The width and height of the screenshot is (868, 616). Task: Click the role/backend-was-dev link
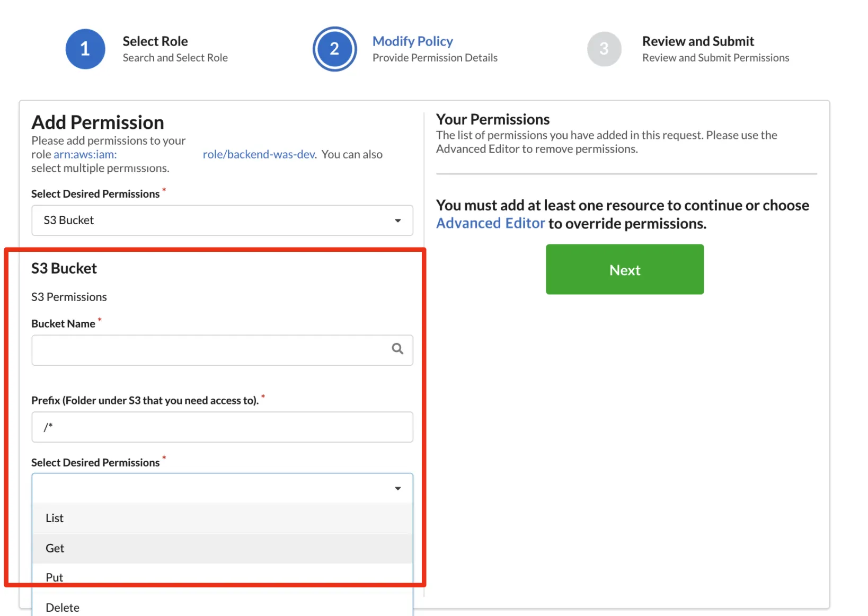tap(259, 154)
